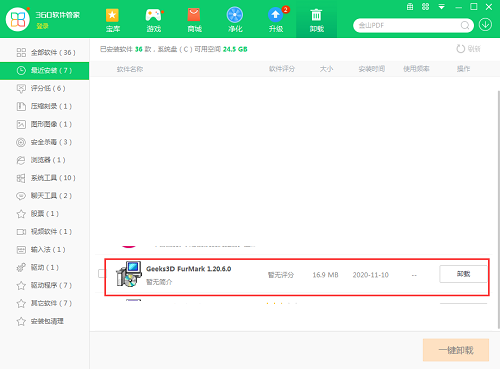Open 股票 (1) category

tap(45, 214)
